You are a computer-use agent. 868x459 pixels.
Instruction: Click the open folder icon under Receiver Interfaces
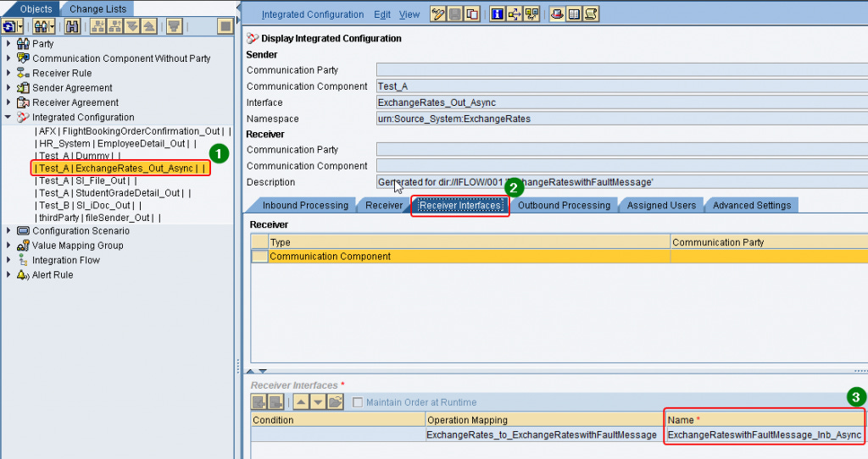(336, 402)
